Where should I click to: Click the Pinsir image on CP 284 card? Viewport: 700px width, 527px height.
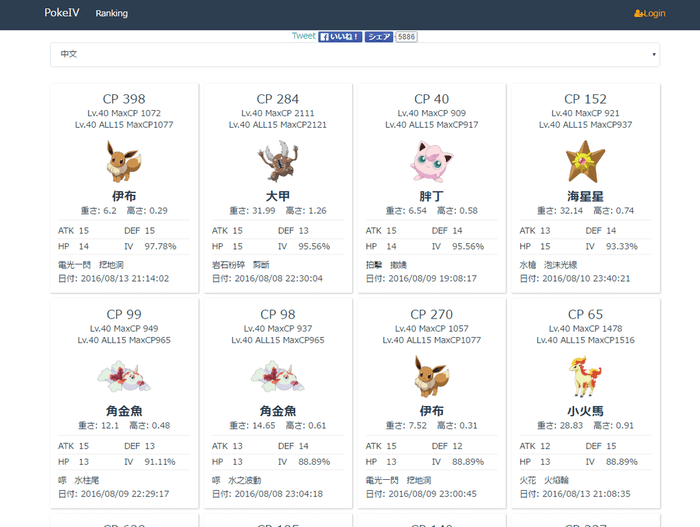tap(278, 161)
